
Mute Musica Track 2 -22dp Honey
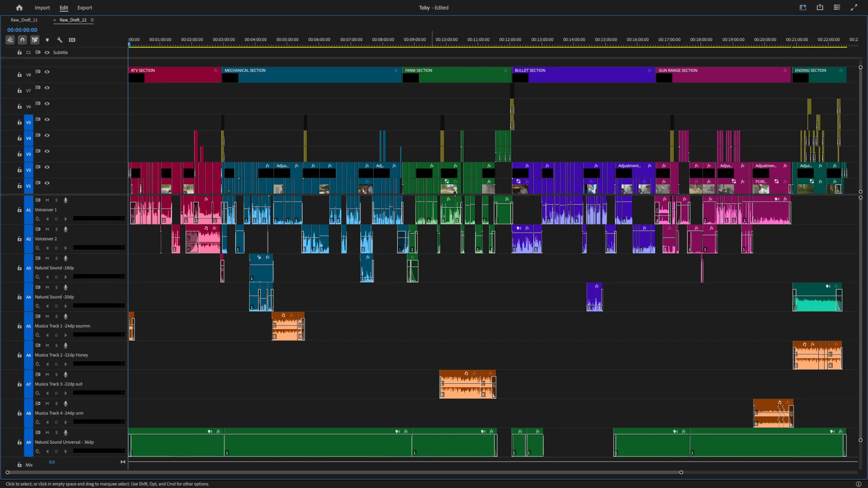point(47,346)
